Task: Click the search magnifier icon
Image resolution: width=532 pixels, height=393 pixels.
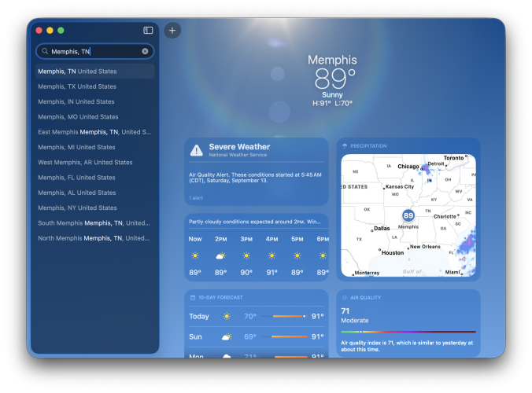Action: tap(45, 51)
